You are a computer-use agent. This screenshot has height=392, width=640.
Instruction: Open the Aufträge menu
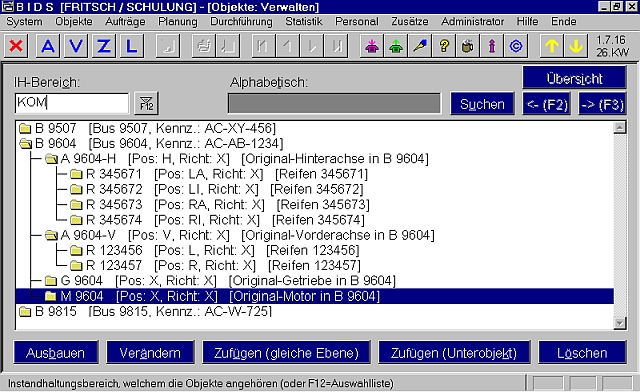[x=125, y=22]
